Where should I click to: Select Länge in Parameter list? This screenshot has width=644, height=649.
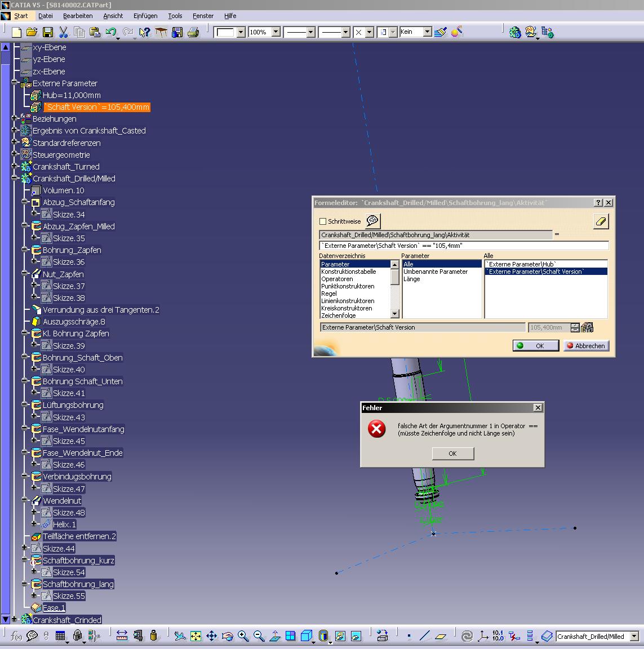[412, 279]
